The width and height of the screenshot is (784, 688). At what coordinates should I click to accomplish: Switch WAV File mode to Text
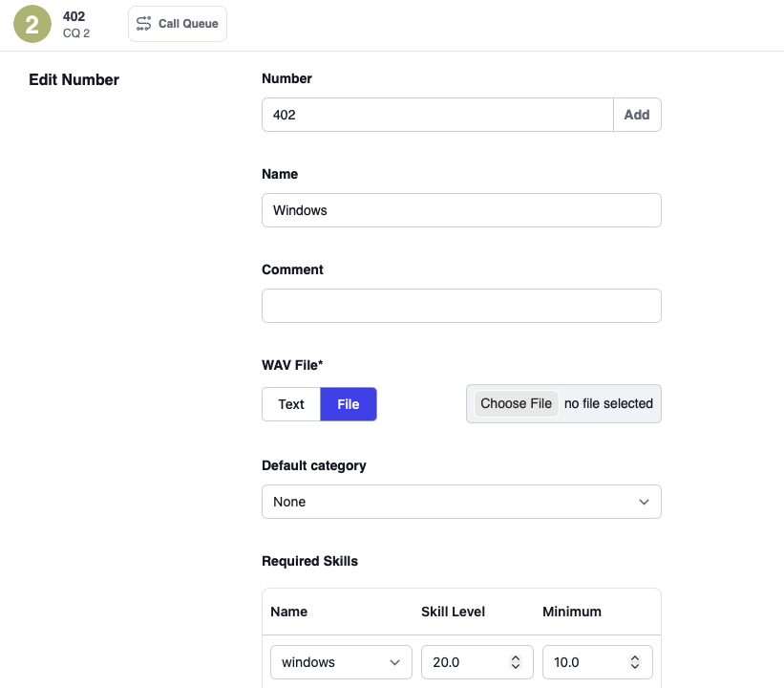(x=291, y=404)
